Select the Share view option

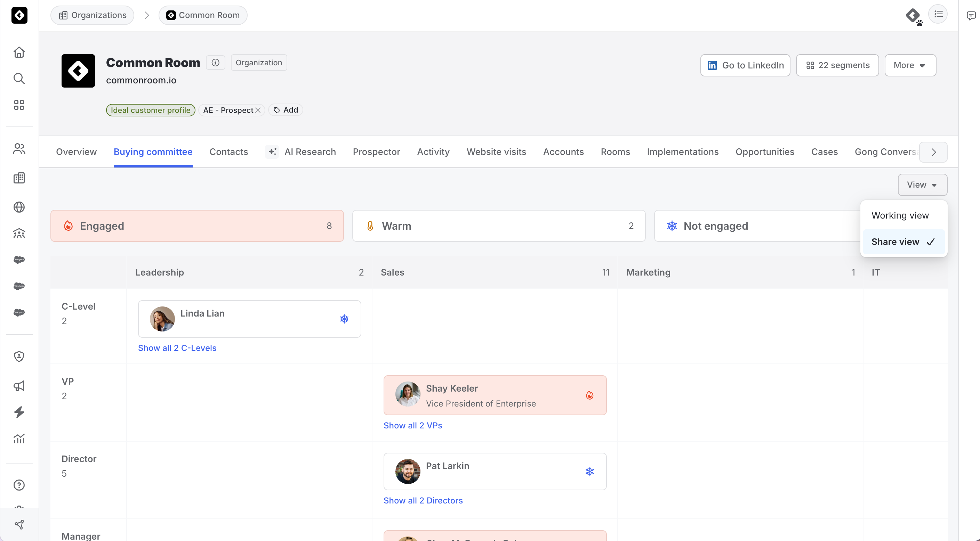903,242
